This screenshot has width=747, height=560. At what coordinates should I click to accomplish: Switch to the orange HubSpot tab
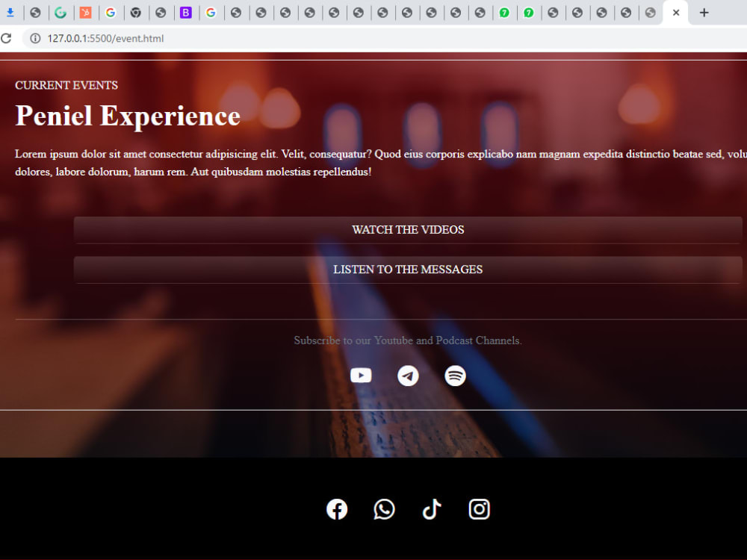point(85,13)
